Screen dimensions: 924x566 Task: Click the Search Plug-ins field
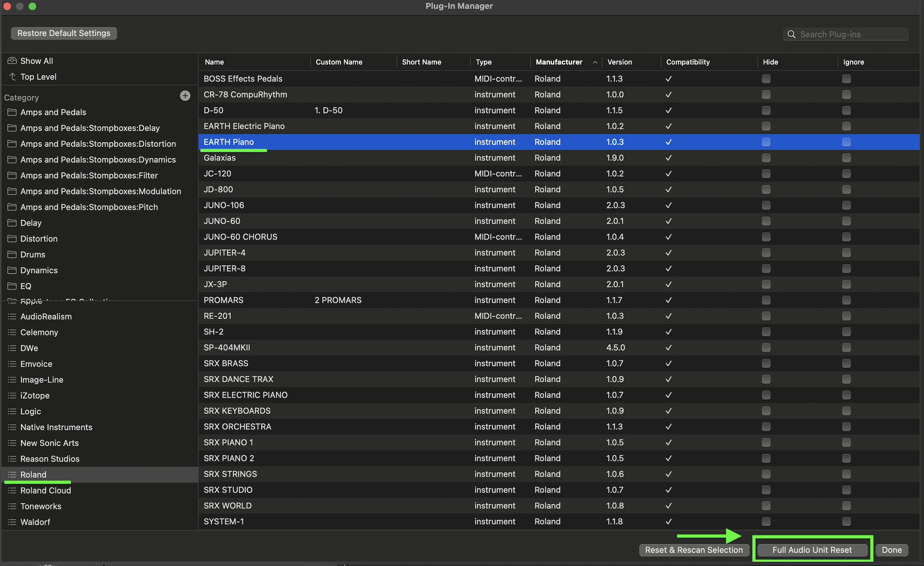coord(846,34)
